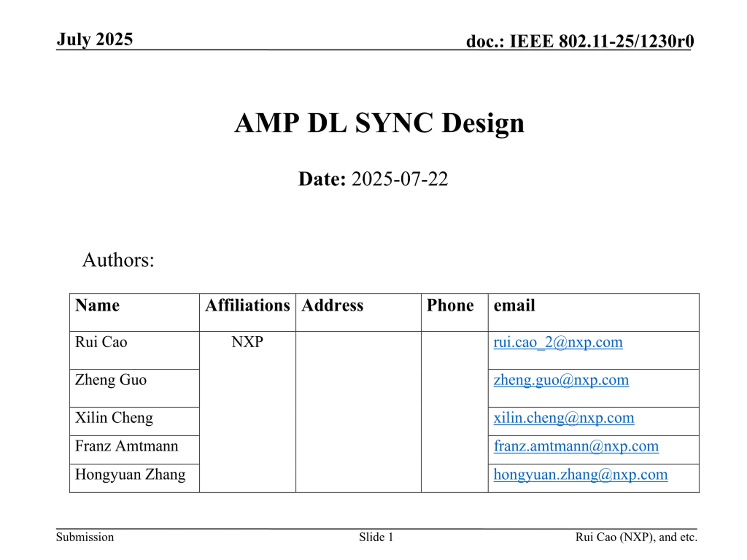This screenshot has width=747, height=560.
Task: Click the Slide 1 footer label
Action: tap(376, 537)
